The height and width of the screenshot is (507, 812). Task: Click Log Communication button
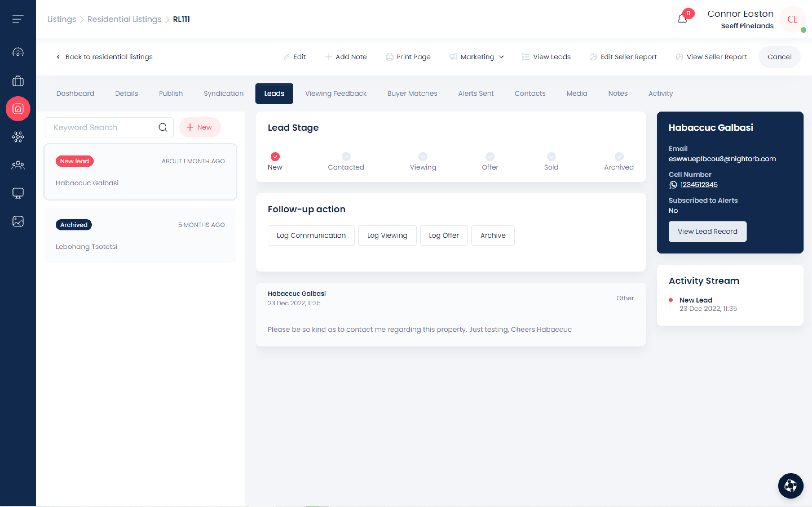[x=311, y=235]
